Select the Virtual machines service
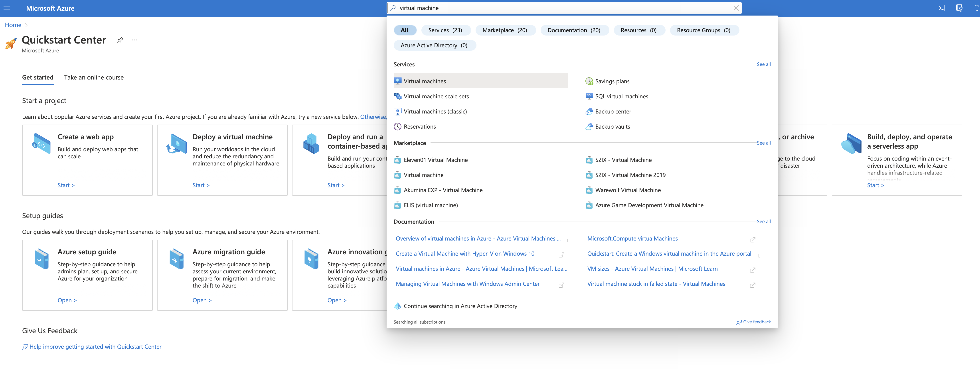This screenshot has width=980, height=374. point(425,81)
